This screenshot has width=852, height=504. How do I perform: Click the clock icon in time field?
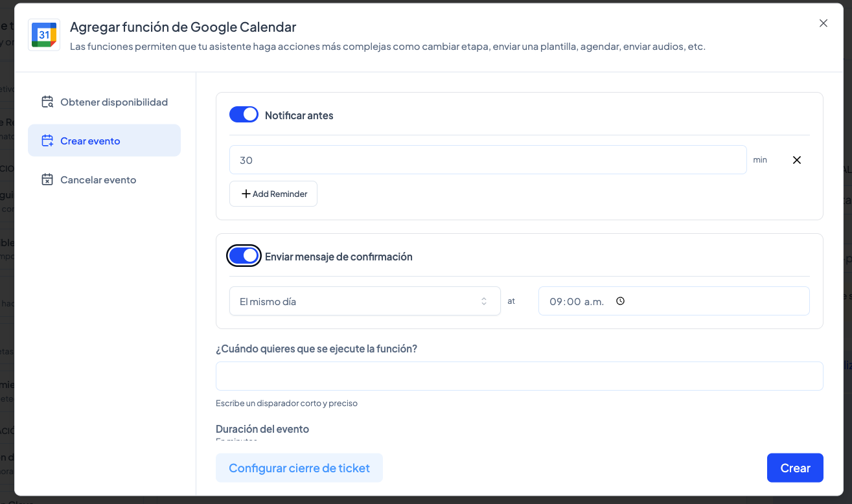point(620,301)
